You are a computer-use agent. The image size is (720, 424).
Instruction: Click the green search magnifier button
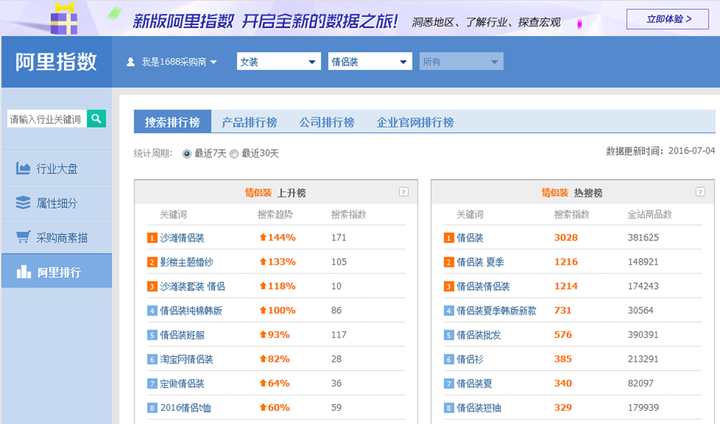pos(96,119)
